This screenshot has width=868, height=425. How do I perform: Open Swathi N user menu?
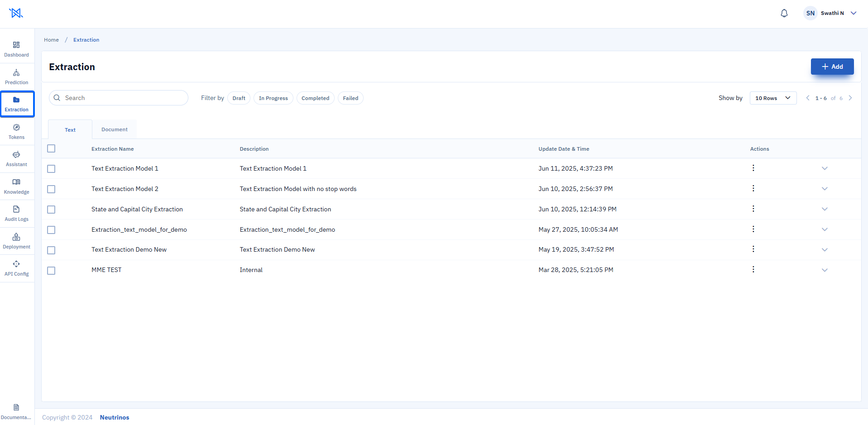[x=830, y=13]
